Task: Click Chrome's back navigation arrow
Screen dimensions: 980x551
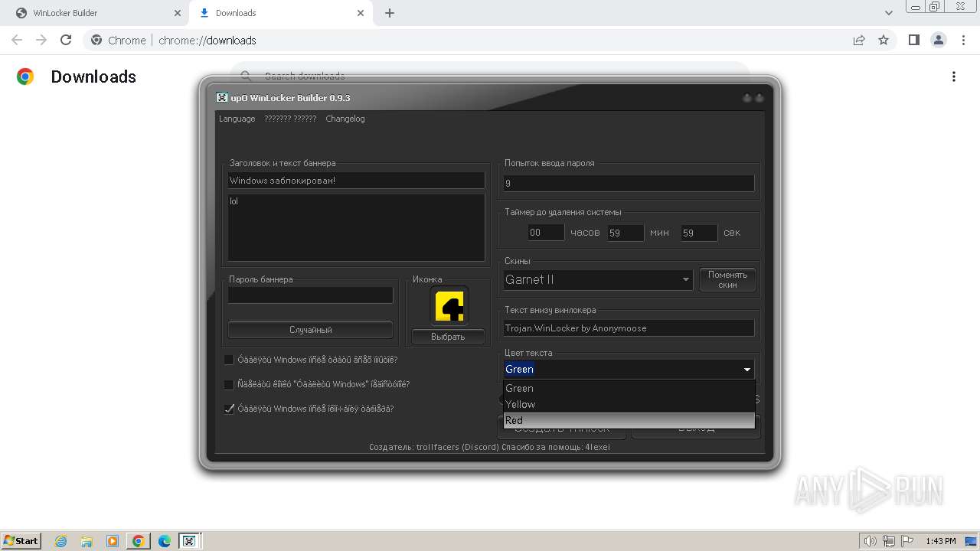Action: (x=17, y=40)
